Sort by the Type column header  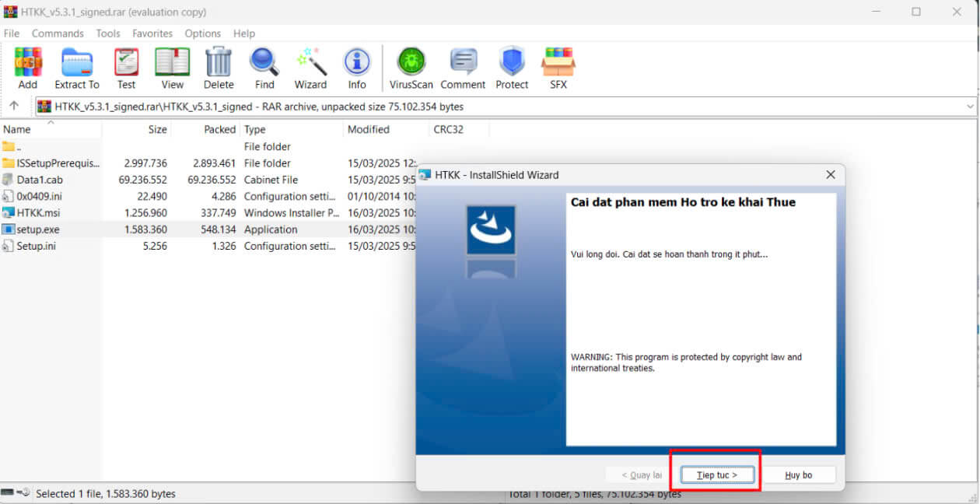click(292, 129)
